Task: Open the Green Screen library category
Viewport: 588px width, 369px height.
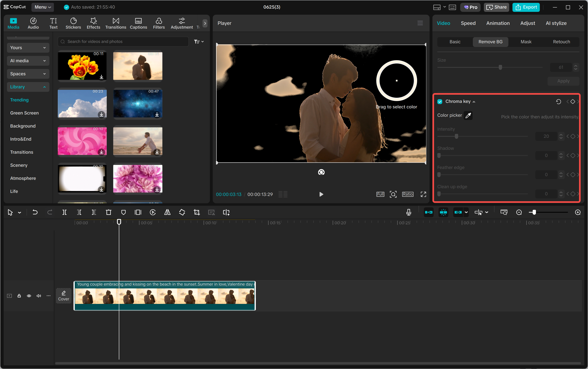Action: pyautogui.click(x=24, y=113)
